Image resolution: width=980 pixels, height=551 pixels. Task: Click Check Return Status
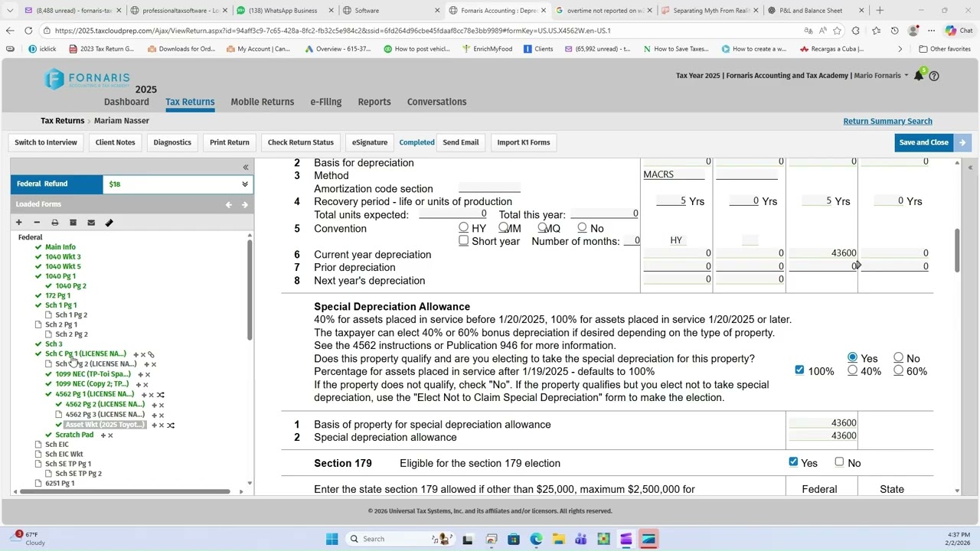[301, 142]
